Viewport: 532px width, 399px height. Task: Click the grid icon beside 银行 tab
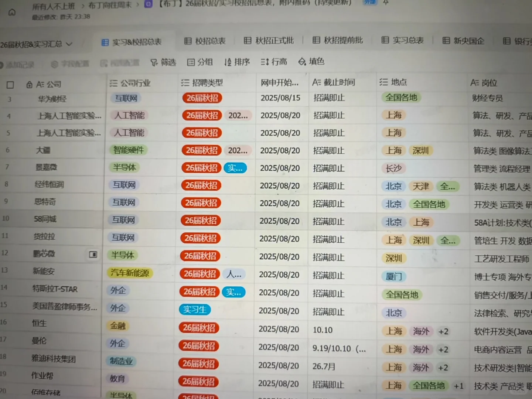507,41
